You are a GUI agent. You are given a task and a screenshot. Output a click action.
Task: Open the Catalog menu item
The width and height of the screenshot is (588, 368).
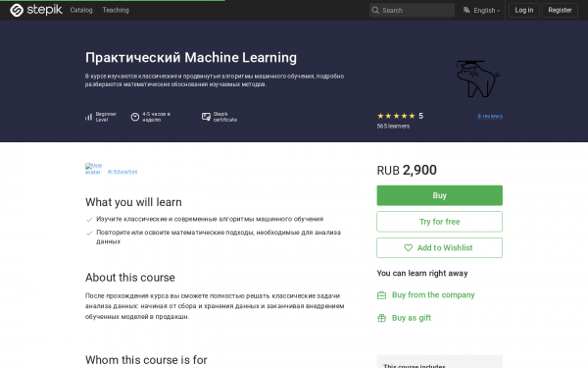point(81,10)
